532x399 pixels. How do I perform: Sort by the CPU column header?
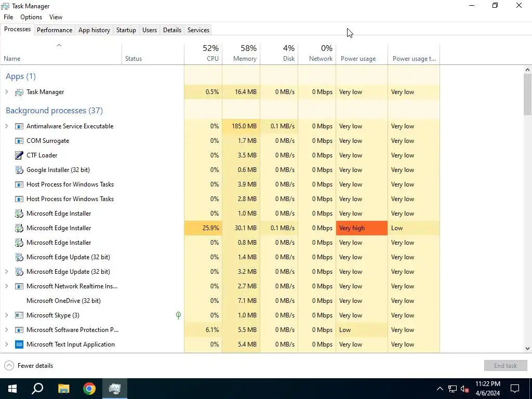click(203, 54)
